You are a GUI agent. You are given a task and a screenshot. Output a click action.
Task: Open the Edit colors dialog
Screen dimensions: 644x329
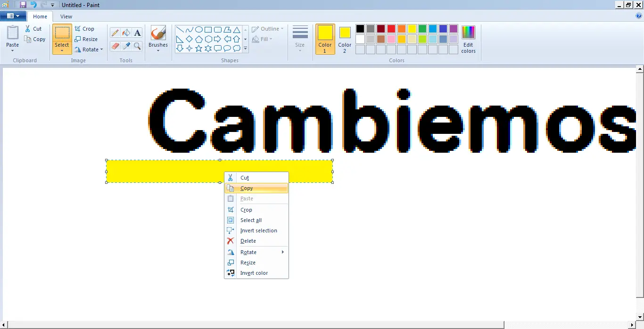coord(468,40)
